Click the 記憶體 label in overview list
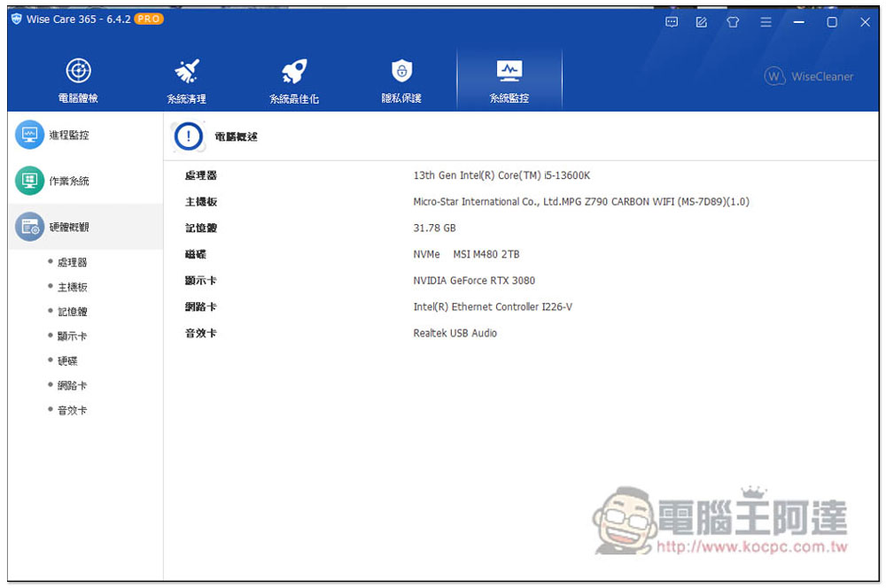Screen dimensions: 886x588 [x=200, y=228]
